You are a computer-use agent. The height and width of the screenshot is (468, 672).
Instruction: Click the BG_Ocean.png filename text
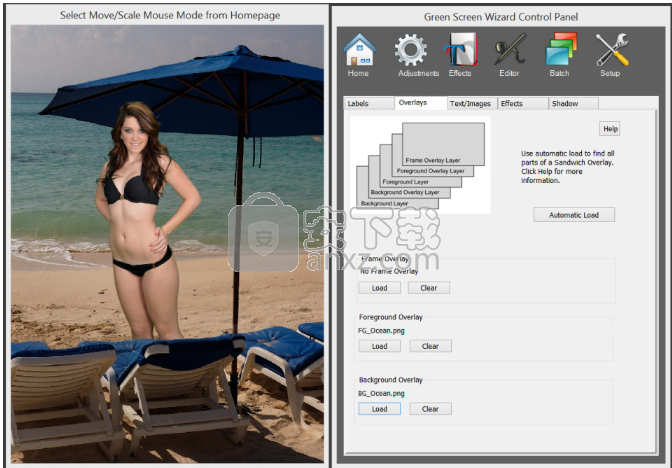pos(381,393)
